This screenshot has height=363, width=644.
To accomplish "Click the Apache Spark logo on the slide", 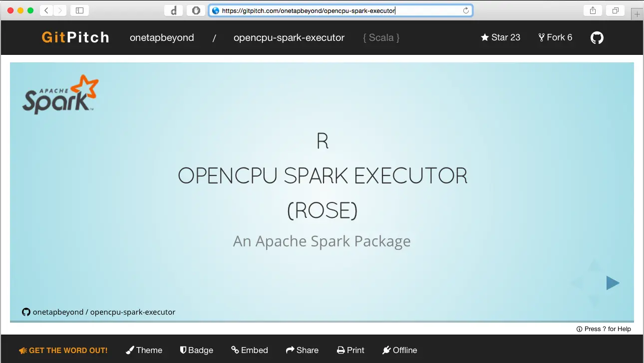I will coord(59,95).
